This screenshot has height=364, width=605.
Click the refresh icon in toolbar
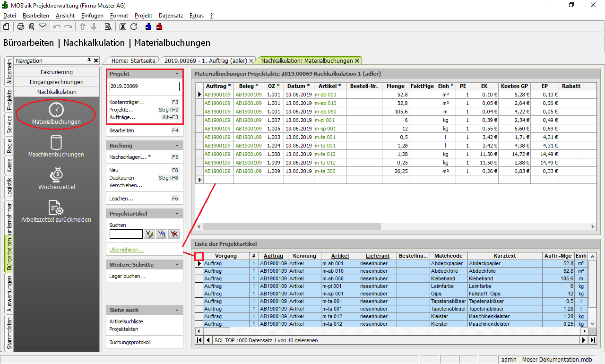tap(134, 26)
